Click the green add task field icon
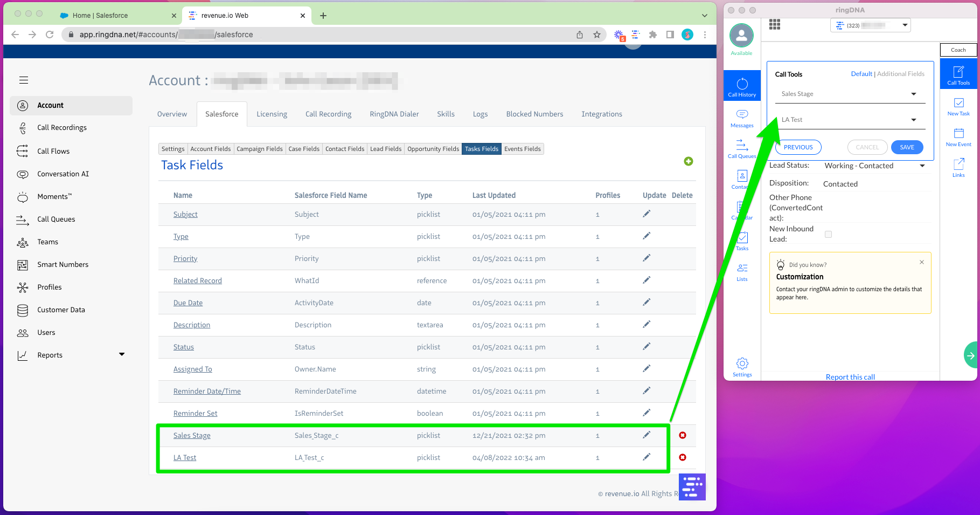 pyautogui.click(x=689, y=161)
